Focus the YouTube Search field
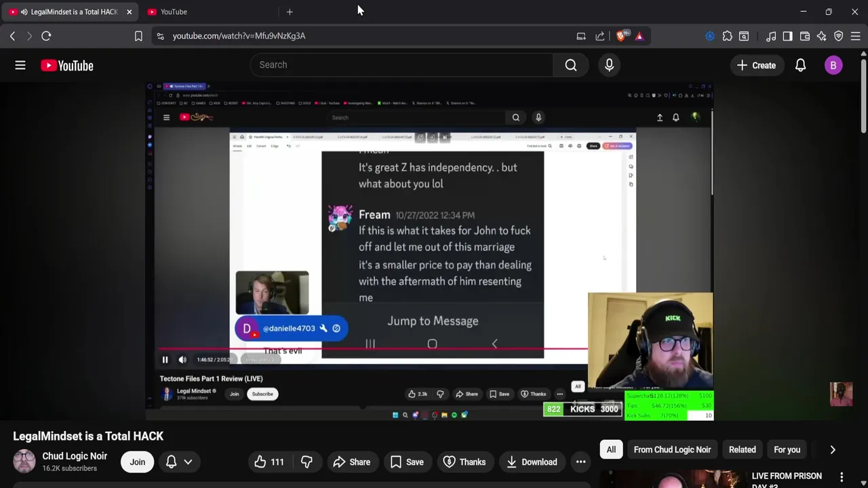 click(401, 65)
